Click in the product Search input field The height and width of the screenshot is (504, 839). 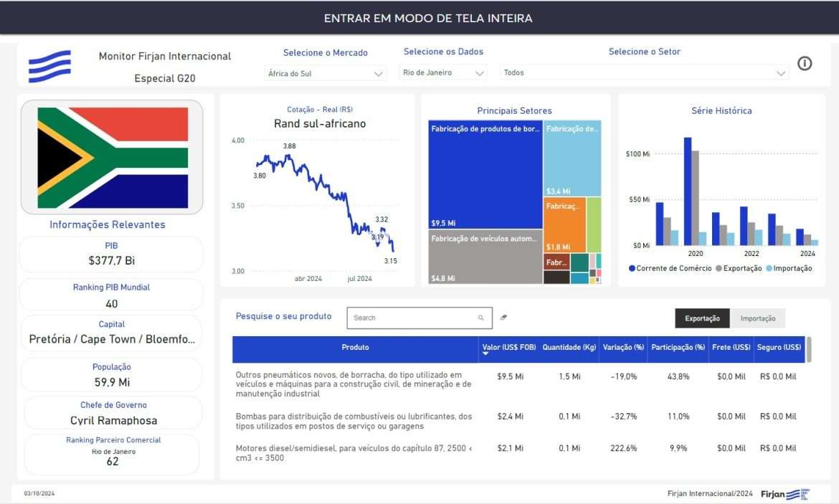[x=412, y=318]
